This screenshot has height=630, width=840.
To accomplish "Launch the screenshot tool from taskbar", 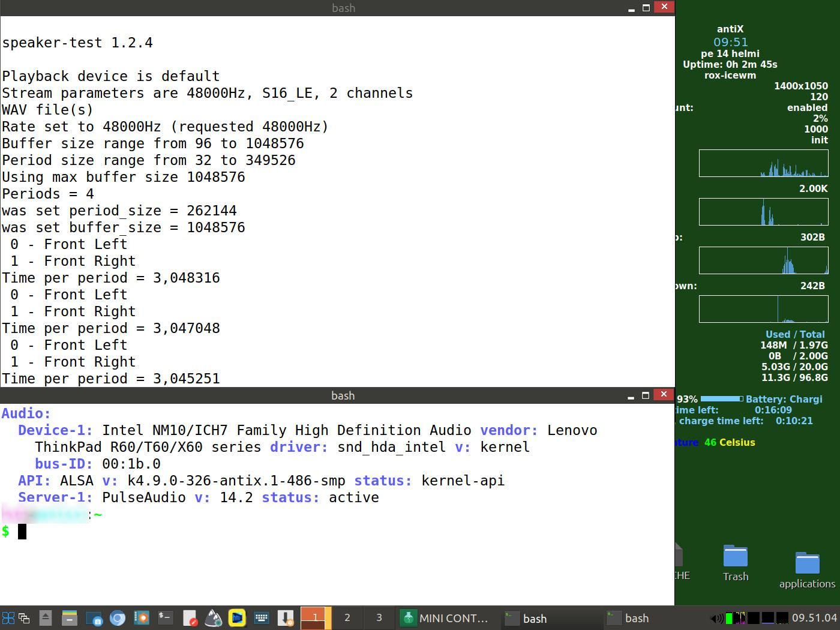I will click(94, 619).
